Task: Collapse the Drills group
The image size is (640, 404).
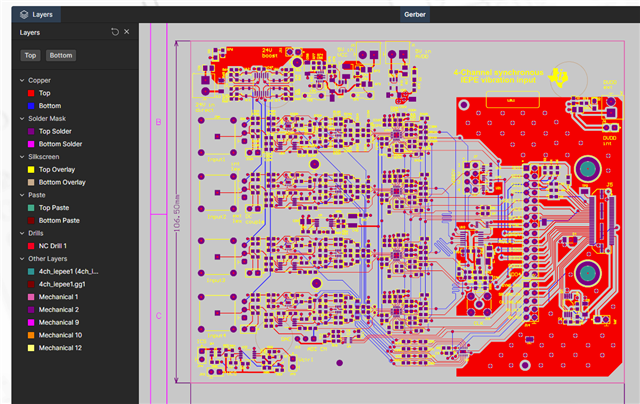Action: click(x=22, y=233)
